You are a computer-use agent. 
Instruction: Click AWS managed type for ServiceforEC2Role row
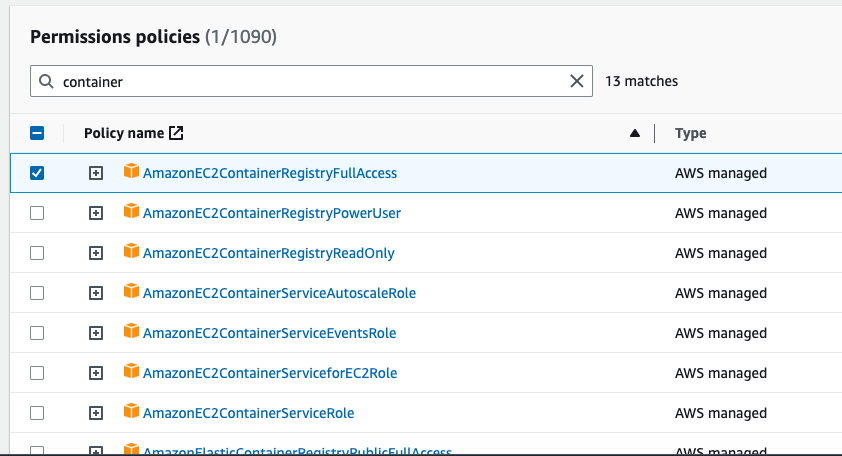click(721, 373)
